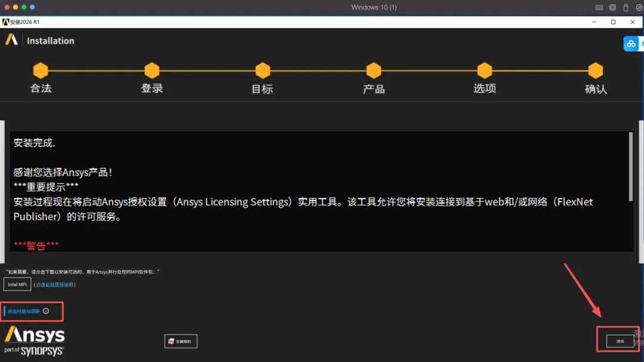Close the 安装2026 R1 window
The image size is (644, 362).
click(633, 22)
